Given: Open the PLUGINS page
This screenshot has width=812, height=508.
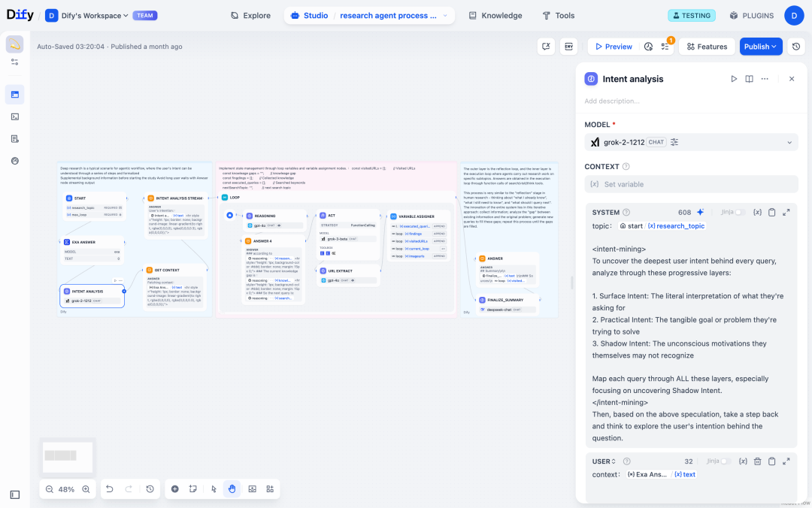Looking at the screenshot, I should [751, 16].
